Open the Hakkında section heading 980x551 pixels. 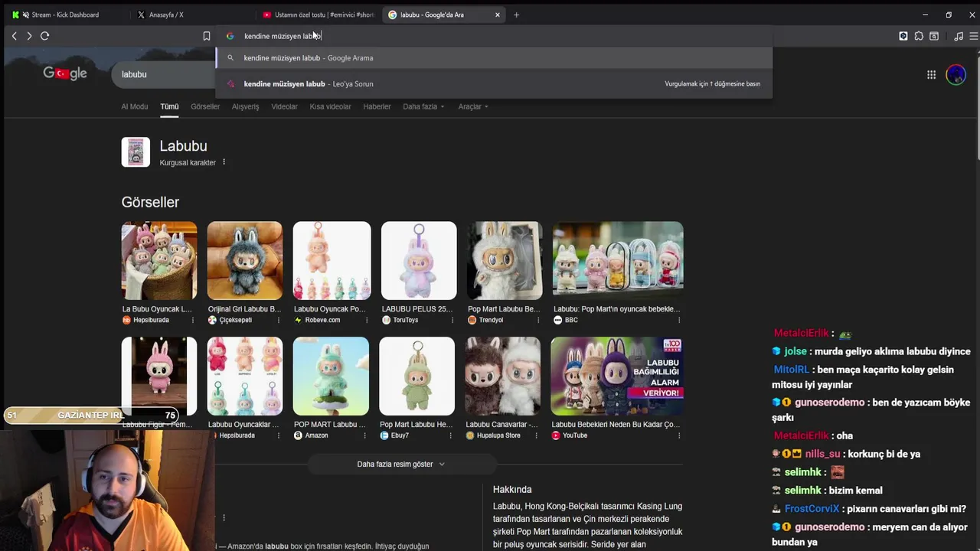point(512,490)
